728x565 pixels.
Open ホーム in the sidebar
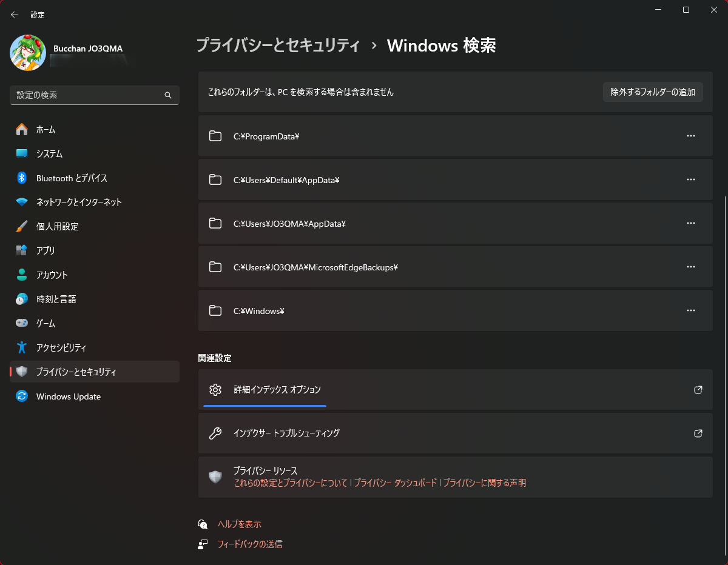tap(95, 129)
